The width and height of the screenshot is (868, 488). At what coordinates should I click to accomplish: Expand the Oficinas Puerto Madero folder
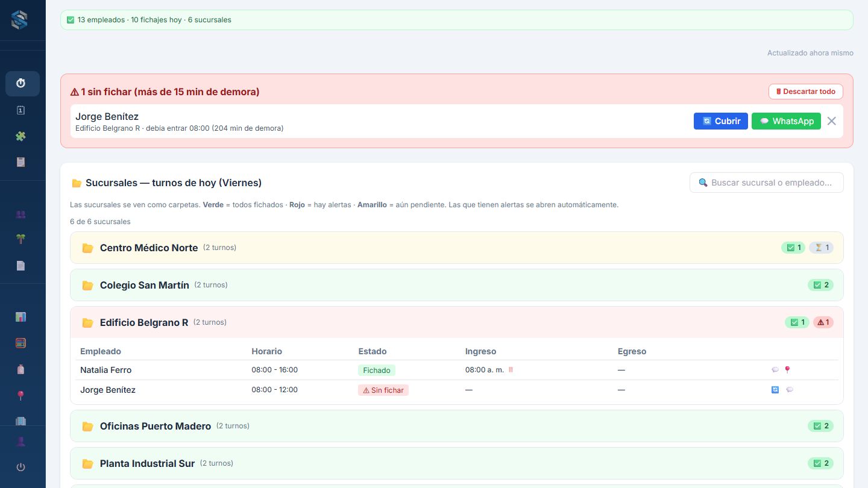(x=457, y=426)
